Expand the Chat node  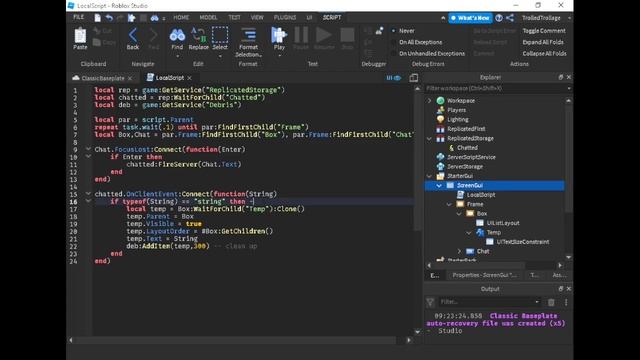(x=459, y=251)
